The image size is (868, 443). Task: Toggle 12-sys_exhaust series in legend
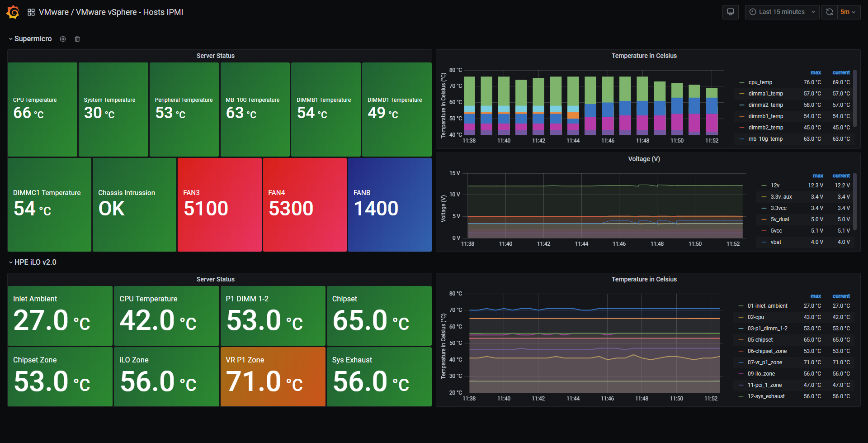pyautogui.click(x=766, y=396)
